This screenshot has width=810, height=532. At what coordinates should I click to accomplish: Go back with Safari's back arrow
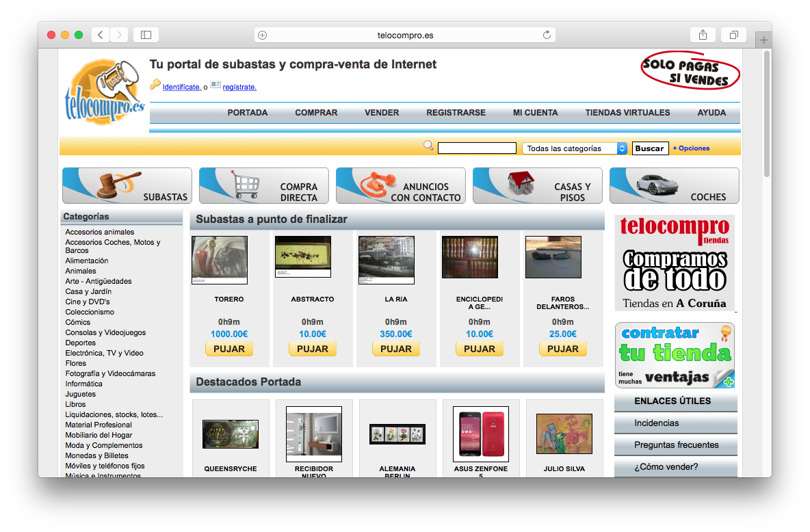tap(101, 35)
